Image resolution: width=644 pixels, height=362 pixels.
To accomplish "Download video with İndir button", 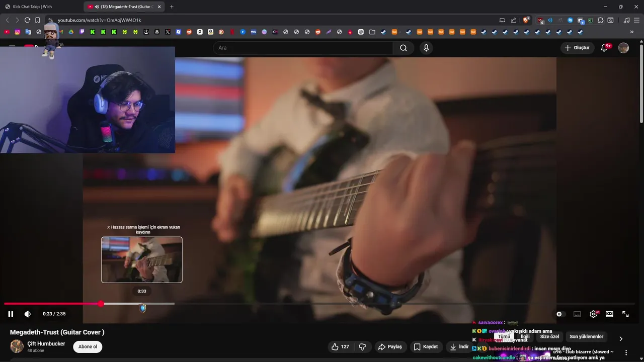I will pyautogui.click(x=458, y=346).
